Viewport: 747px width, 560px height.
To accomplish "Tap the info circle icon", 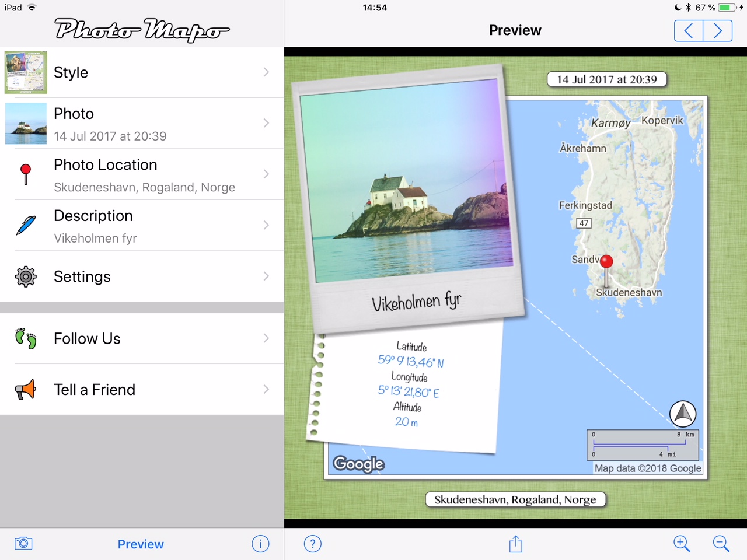I will click(260, 544).
